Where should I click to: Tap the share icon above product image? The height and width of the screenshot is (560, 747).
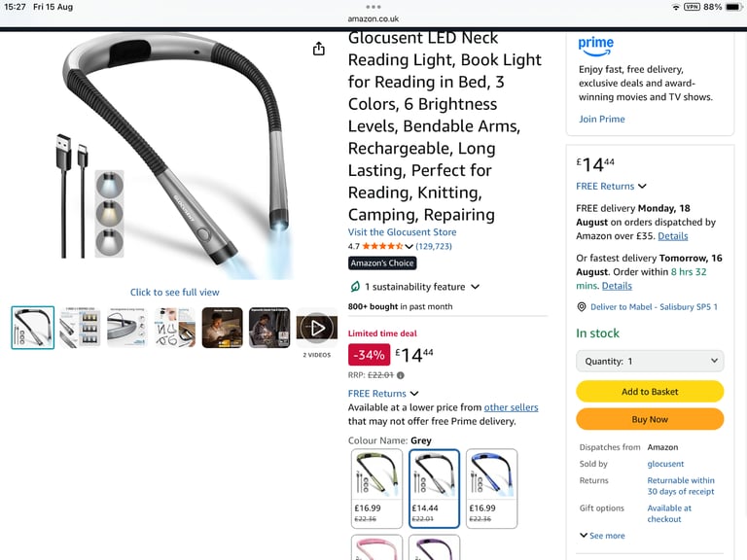click(319, 49)
